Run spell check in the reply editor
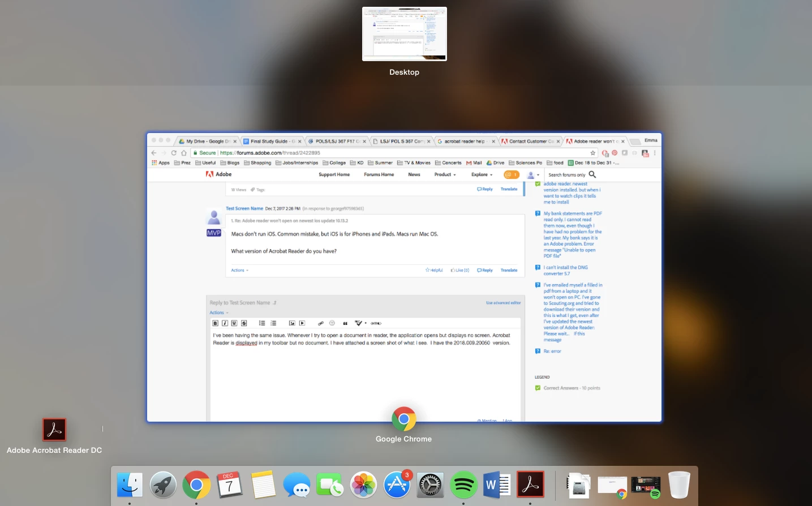 click(x=358, y=323)
